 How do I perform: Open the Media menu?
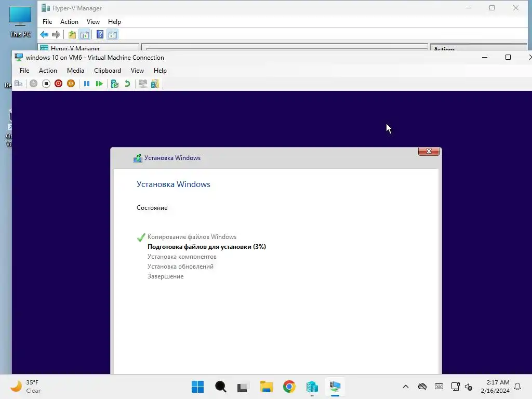(x=75, y=71)
